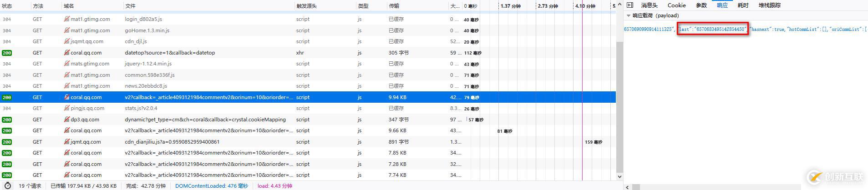Click the insecure lock icon beside jsqmt.qq.com
The image size is (868, 190).
coord(67,41)
